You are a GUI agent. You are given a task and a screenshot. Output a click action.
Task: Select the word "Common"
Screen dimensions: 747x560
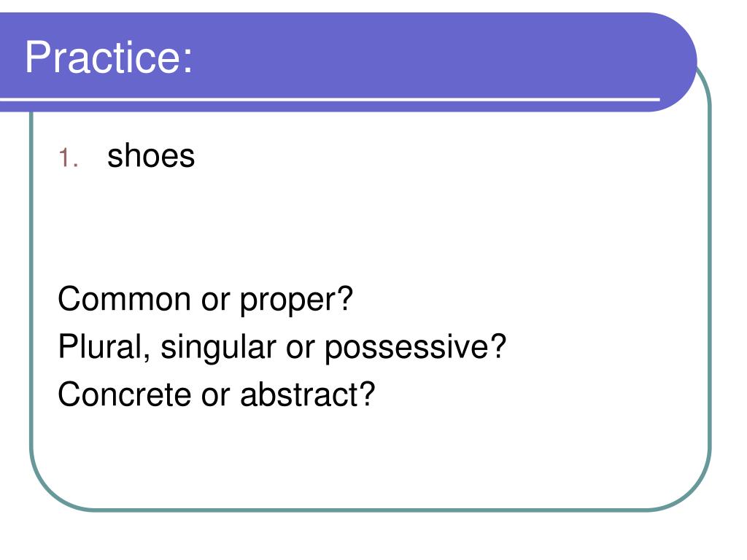(124, 299)
